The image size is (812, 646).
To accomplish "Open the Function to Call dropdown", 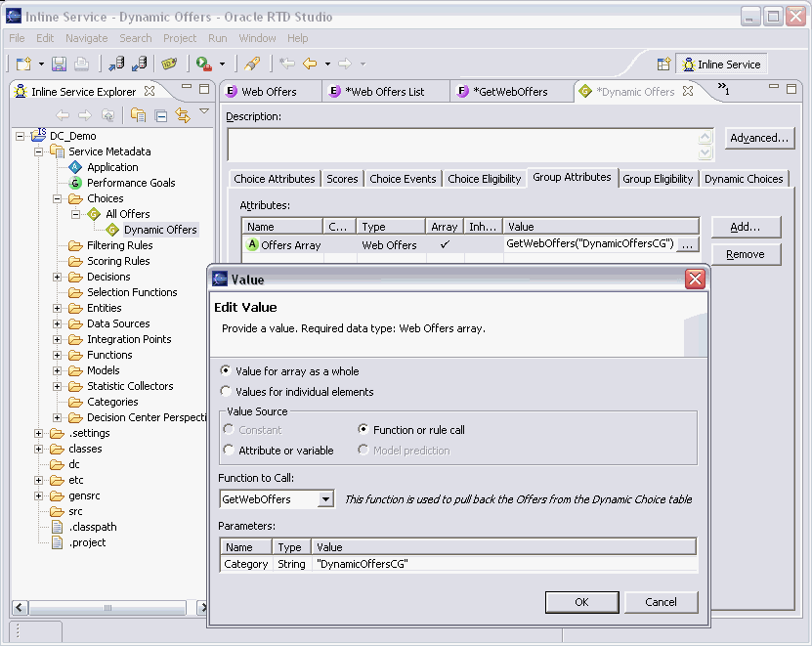I will click(x=325, y=499).
